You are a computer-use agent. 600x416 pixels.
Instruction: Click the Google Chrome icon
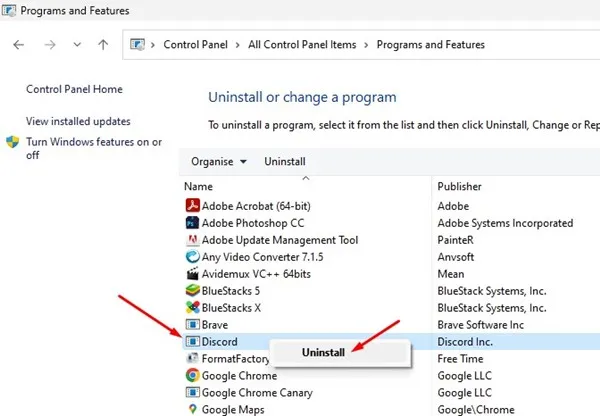pyautogui.click(x=192, y=375)
